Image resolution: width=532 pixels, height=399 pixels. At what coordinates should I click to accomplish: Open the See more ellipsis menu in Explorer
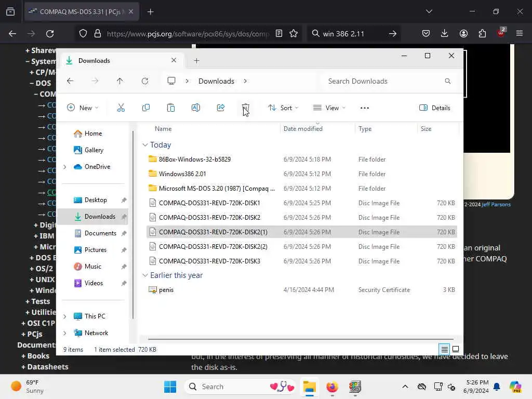click(x=364, y=108)
